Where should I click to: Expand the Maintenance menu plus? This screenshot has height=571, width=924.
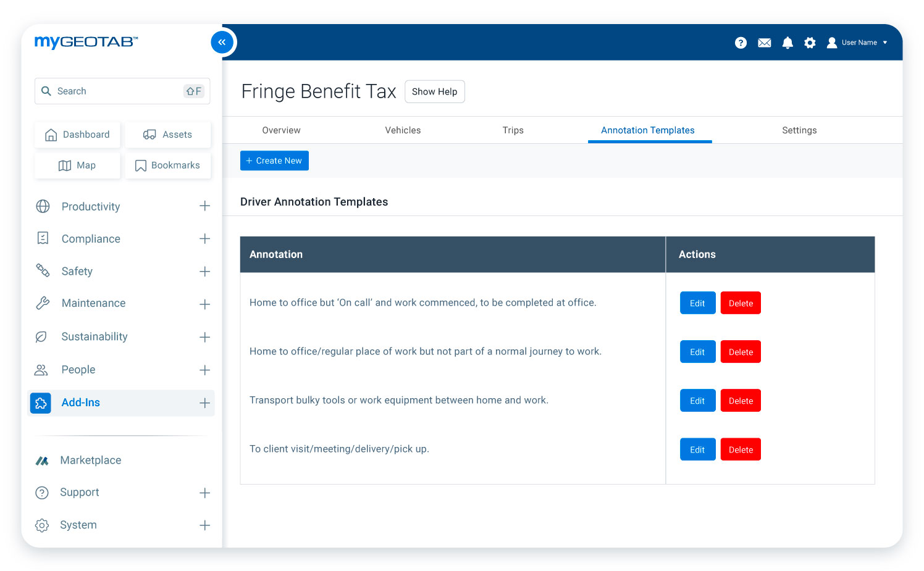(x=205, y=304)
